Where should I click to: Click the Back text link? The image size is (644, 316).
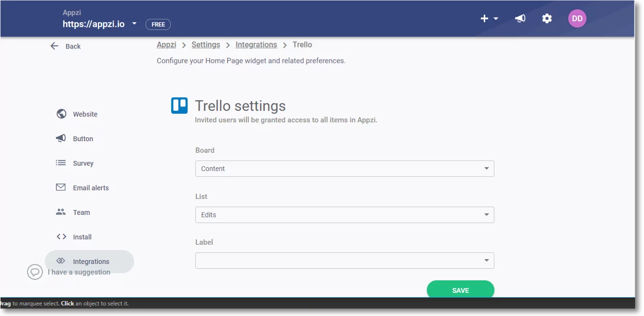coord(73,46)
